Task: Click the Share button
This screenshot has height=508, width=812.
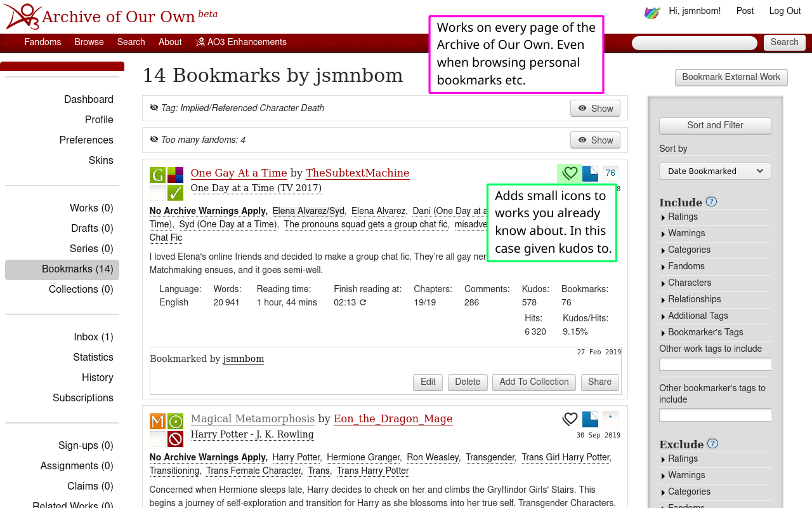Action: click(x=599, y=382)
